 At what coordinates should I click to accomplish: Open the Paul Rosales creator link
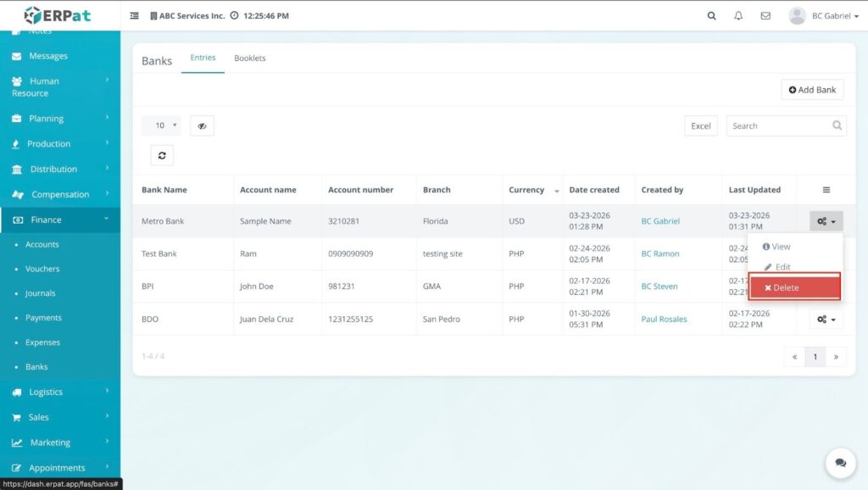664,320
